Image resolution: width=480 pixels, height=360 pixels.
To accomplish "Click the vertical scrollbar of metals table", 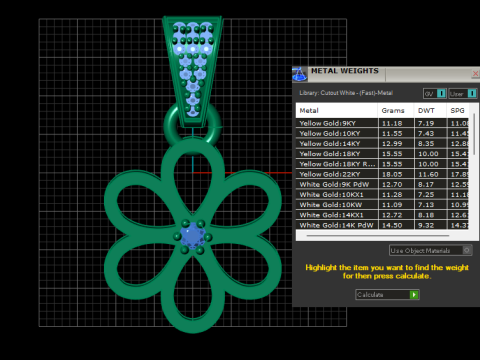I will point(474,133).
